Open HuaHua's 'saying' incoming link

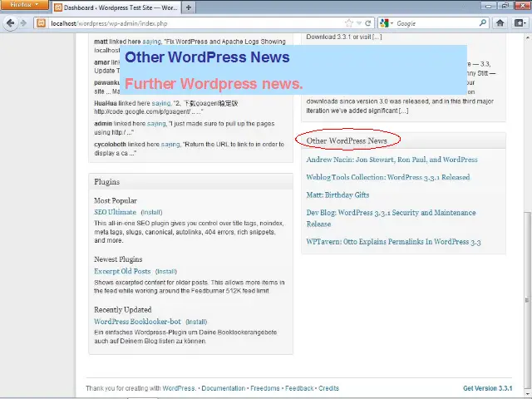coord(160,103)
